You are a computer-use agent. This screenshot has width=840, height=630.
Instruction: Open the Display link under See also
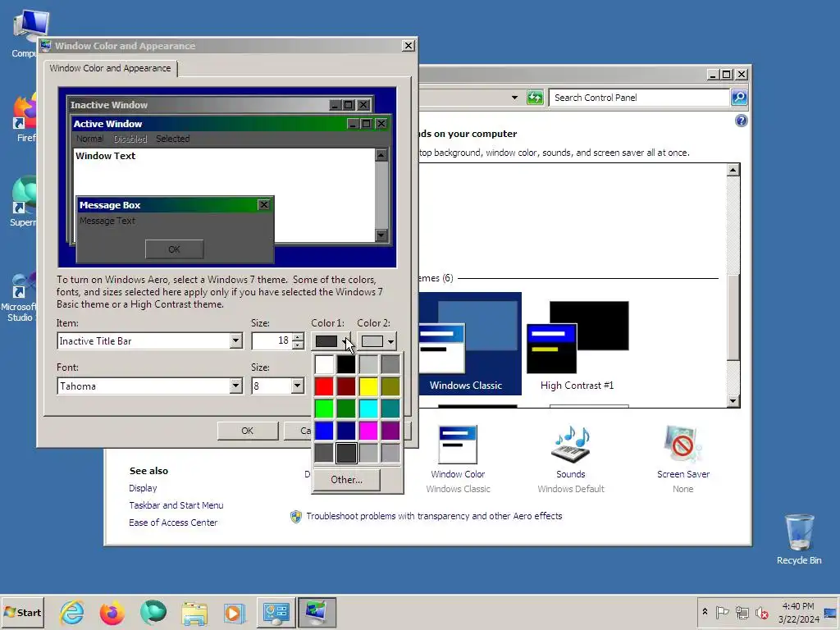pos(143,488)
